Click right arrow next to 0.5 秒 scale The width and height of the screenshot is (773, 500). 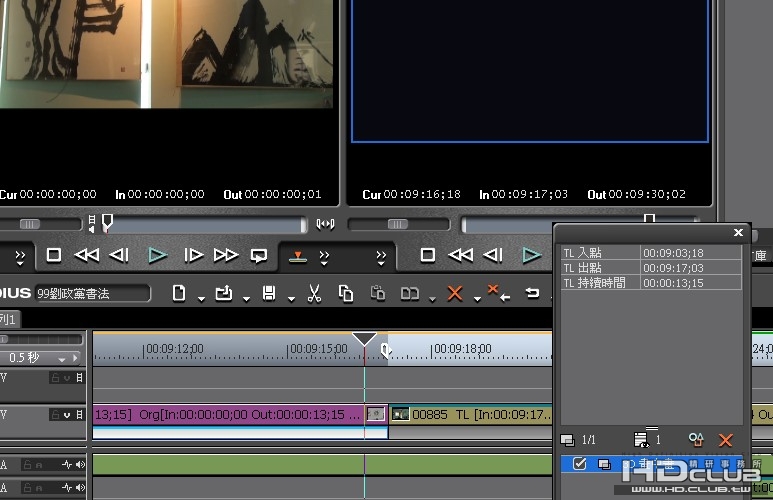(75, 358)
